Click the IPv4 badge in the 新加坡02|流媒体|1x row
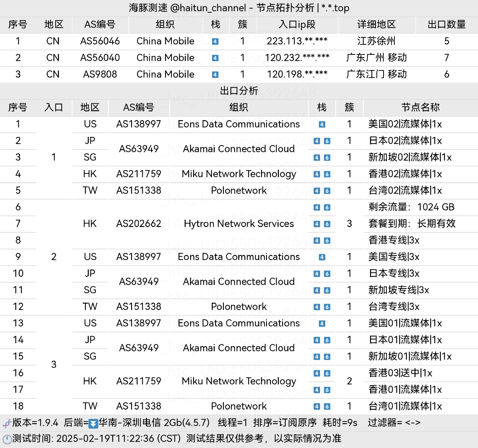The width and height of the screenshot is (478, 448). coord(317,158)
